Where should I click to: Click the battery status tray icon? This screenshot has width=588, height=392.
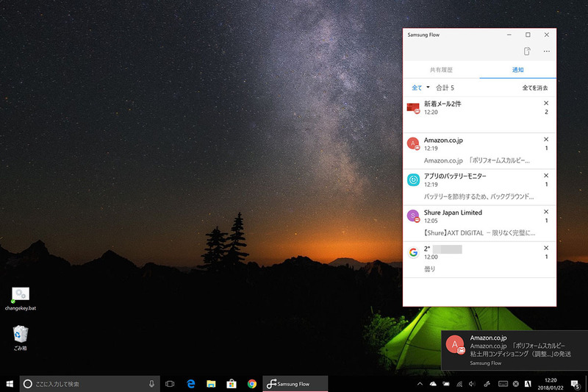point(446,384)
